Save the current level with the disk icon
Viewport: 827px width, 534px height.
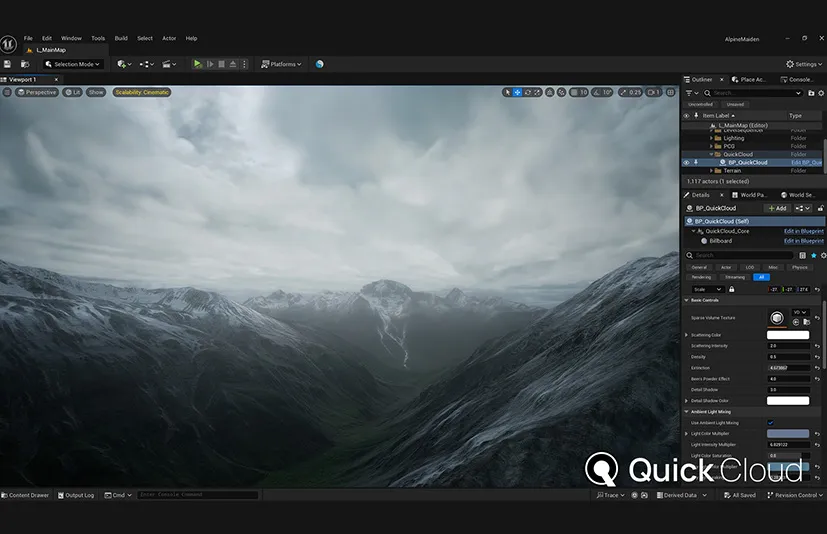coord(7,64)
